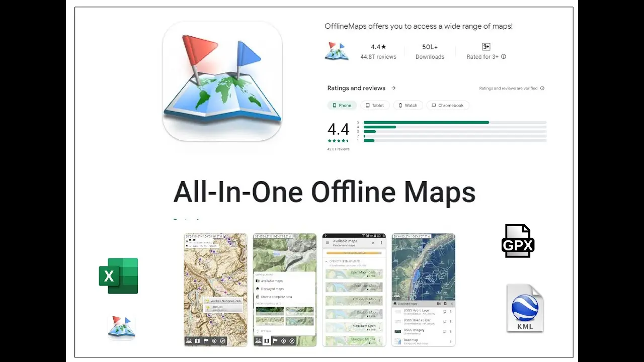The height and width of the screenshot is (362, 644).
Task: Select the Phone device tab
Action: click(x=342, y=106)
